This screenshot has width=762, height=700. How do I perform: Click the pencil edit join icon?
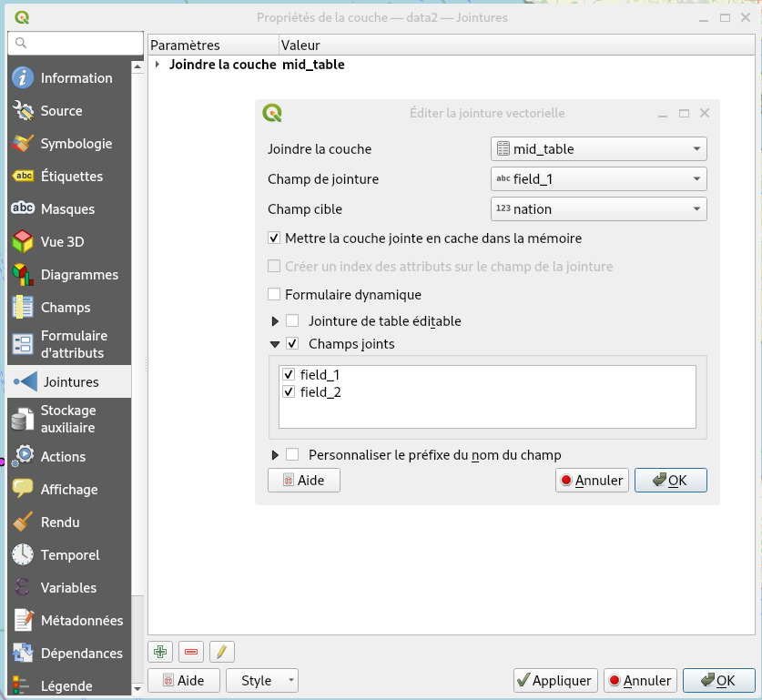[x=222, y=652]
